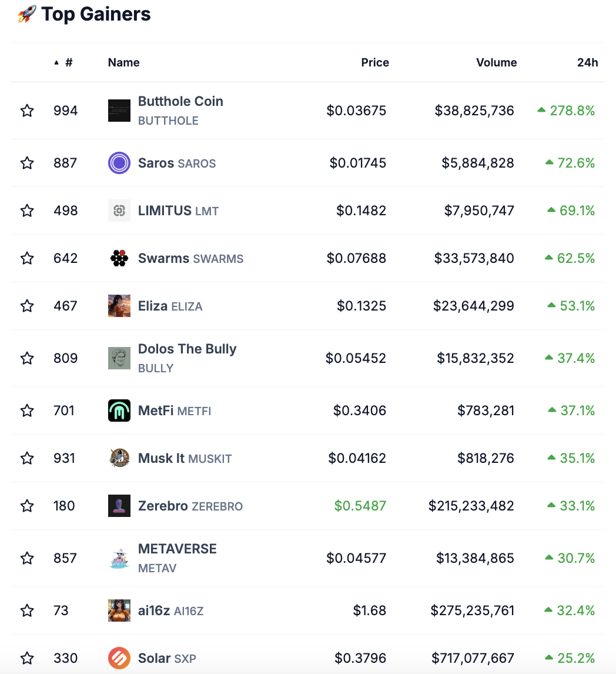Favorite Butthole Coin with the star

pyautogui.click(x=27, y=111)
